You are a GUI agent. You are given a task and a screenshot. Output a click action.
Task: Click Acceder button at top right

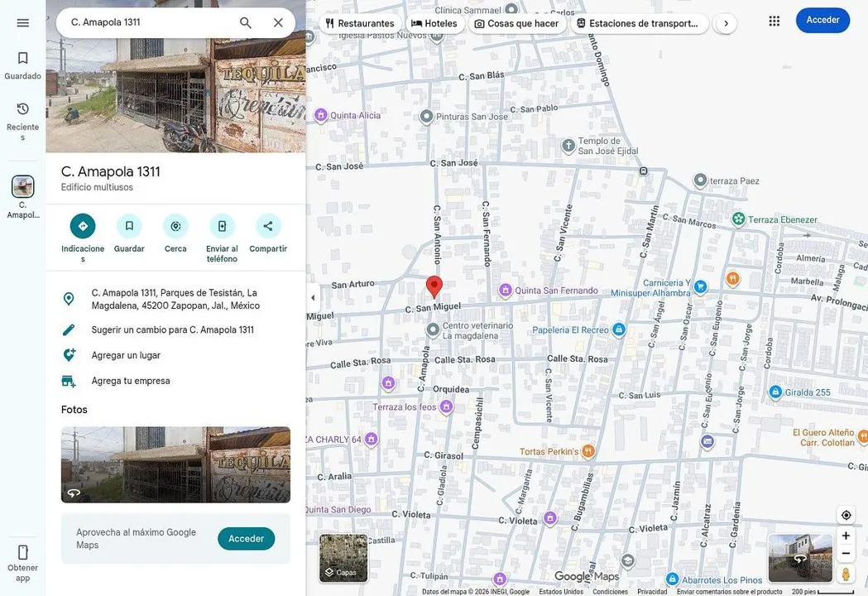click(x=822, y=20)
